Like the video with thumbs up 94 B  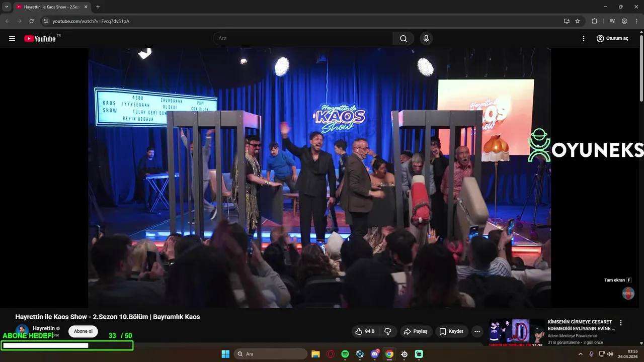tap(365, 331)
